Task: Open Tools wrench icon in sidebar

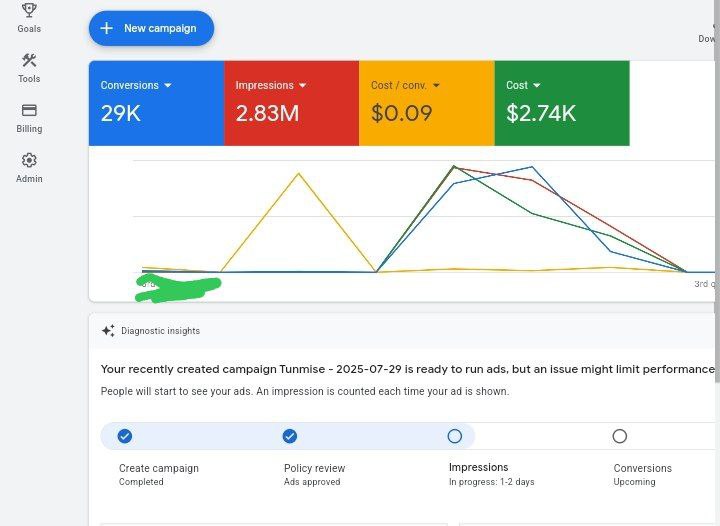Action: (29, 60)
